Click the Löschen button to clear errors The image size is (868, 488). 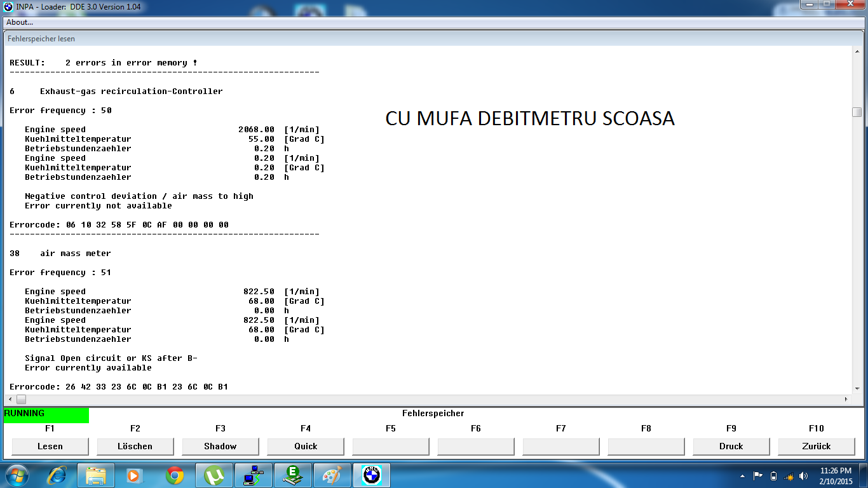tap(135, 447)
